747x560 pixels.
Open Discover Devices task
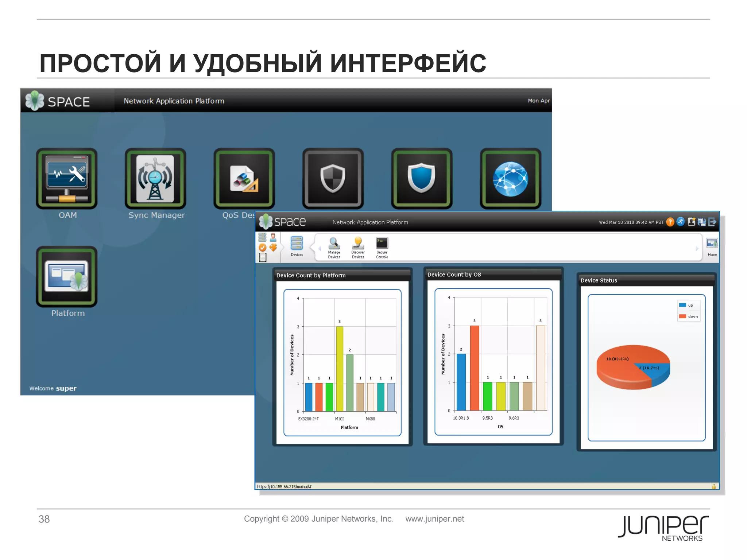(x=358, y=248)
